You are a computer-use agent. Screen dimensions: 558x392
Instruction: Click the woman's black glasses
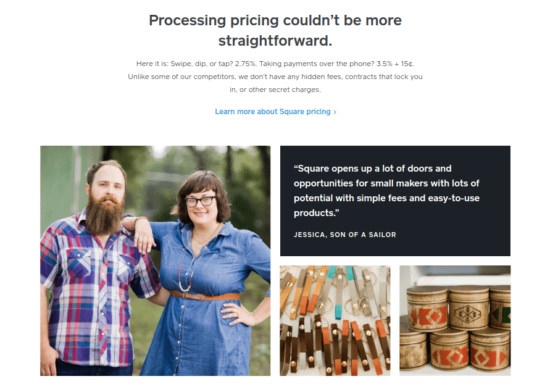point(201,201)
